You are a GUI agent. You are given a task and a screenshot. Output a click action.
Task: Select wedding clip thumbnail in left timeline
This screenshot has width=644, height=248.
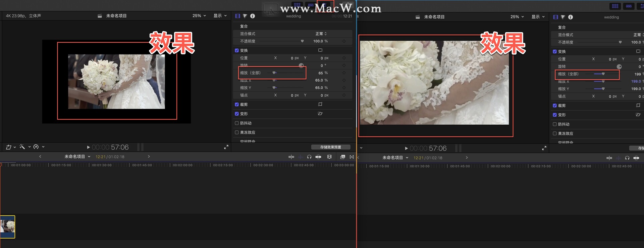tap(8, 227)
